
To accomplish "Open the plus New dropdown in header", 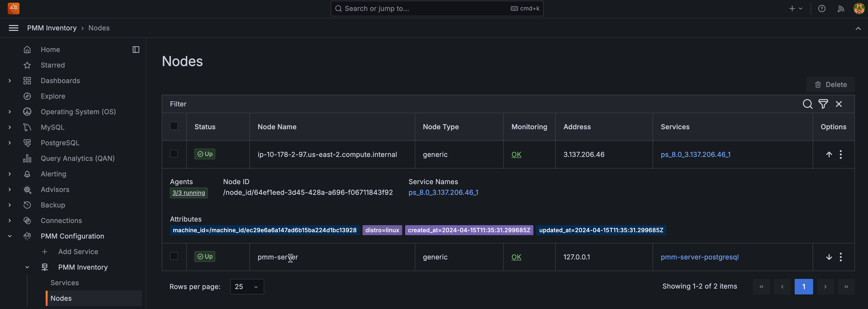I will pyautogui.click(x=796, y=9).
